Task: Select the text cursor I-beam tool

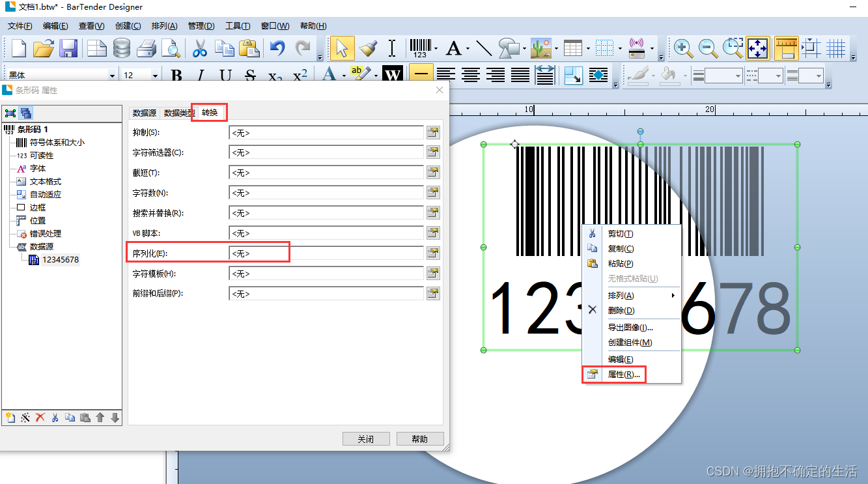Action: point(392,48)
